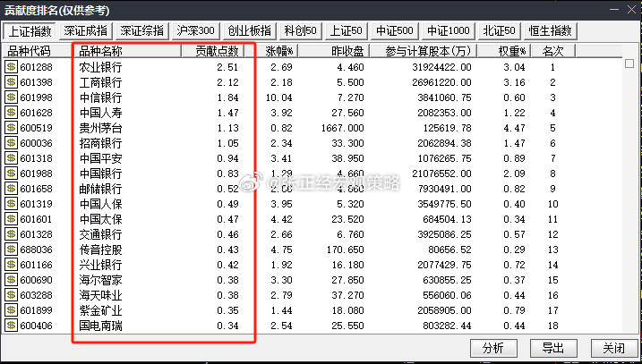Viewport: 642px width, 364px height.
Task: Click the icon beside code 601899
Action: coord(11,310)
